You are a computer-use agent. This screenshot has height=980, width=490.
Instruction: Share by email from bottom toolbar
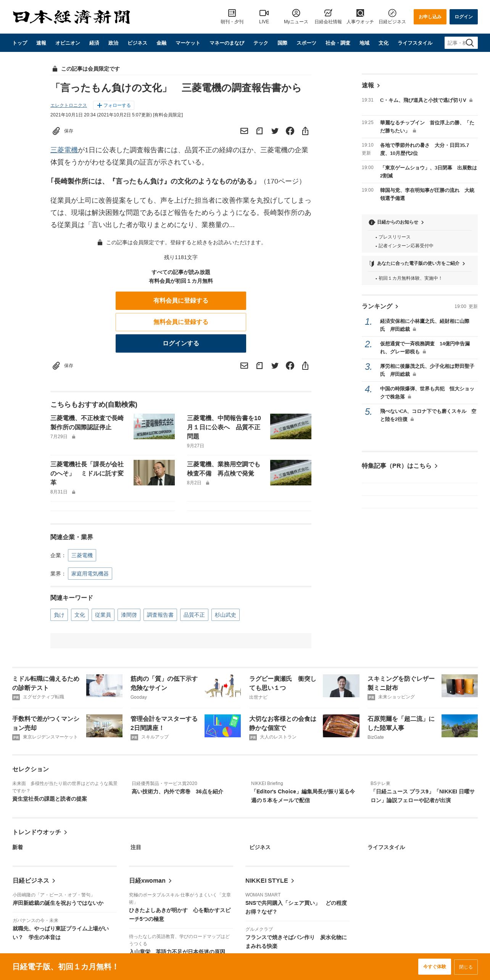point(244,366)
